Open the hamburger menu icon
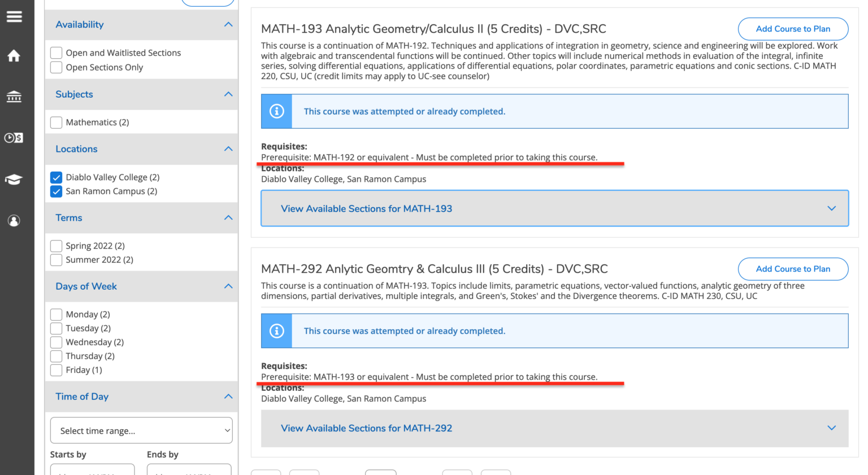 point(14,17)
